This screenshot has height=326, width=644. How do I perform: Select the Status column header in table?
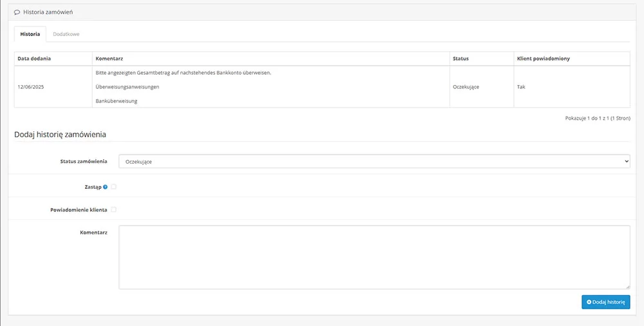[460, 59]
